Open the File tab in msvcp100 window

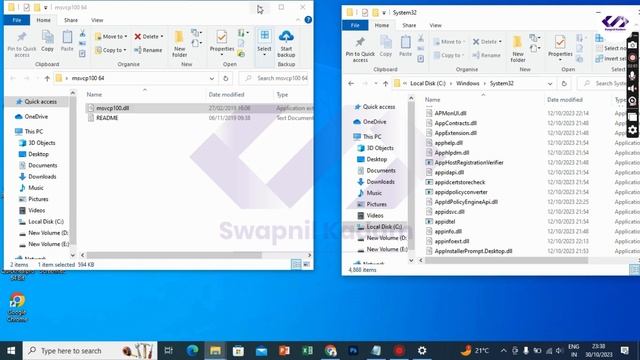pyautogui.click(x=17, y=20)
